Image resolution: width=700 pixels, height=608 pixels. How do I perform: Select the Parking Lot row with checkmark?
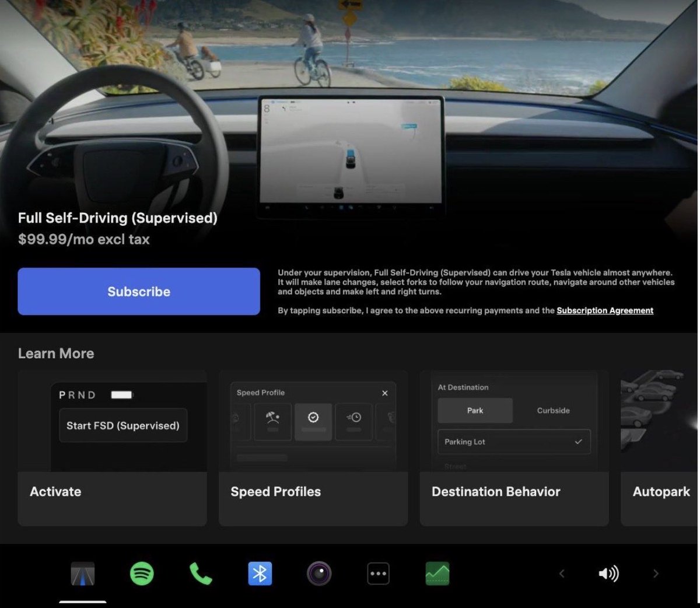tap(514, 442)
